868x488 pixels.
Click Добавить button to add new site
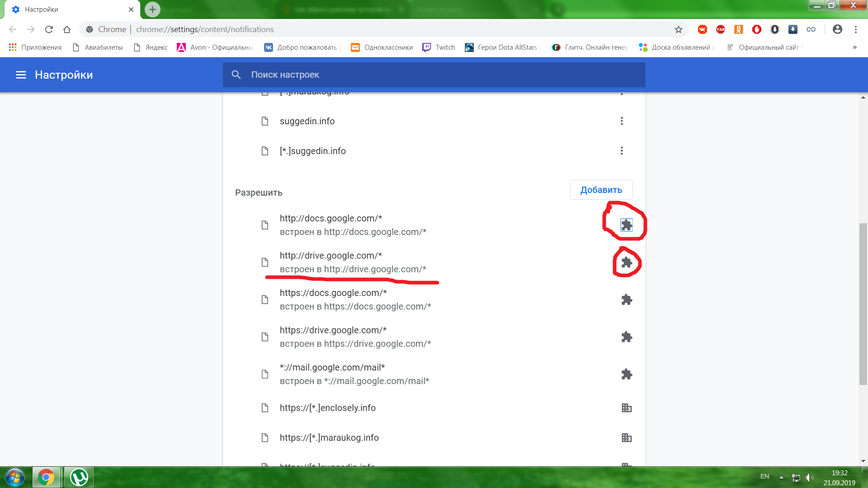tap(601, 189)
